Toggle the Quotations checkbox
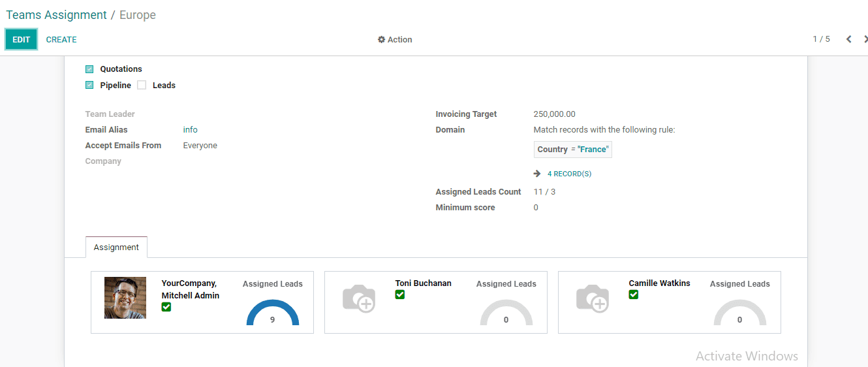This screenshot has width=868, height=367. 89,69
